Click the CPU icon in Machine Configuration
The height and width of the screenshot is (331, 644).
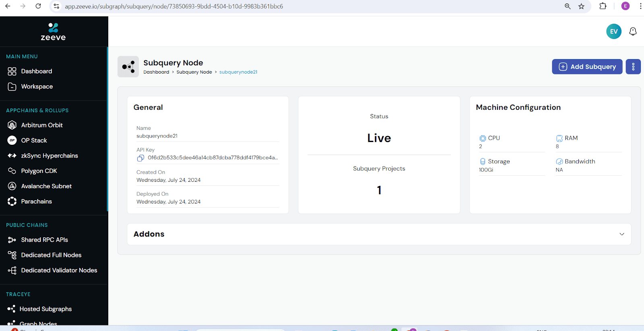pyautogui.click(x=483, y=138)
